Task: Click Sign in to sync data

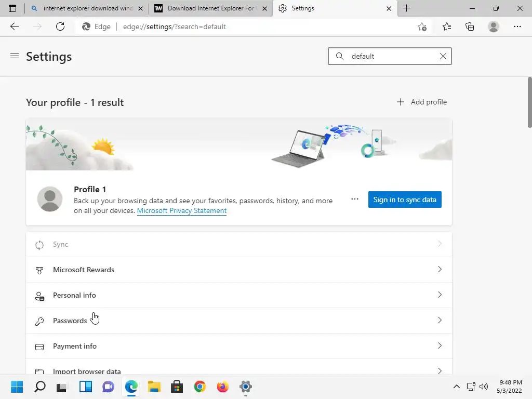Action: [405, 199]
